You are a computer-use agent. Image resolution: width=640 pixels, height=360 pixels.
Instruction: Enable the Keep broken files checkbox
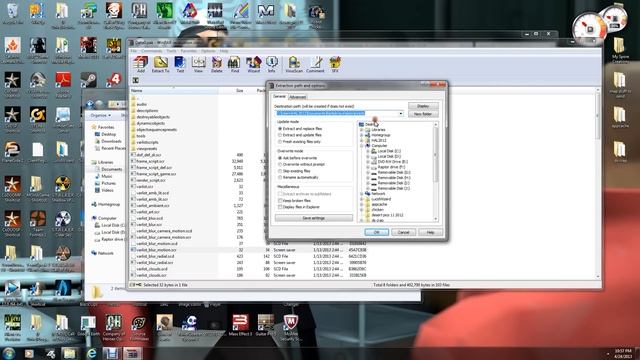(x=280, y=201)
